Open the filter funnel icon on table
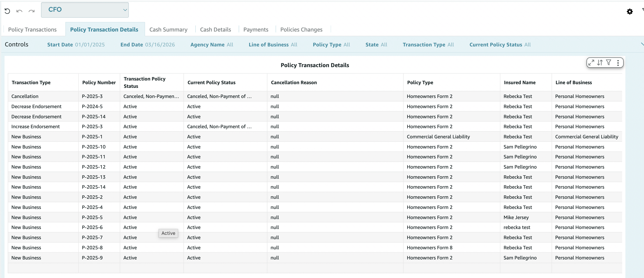 click(609, 63)
